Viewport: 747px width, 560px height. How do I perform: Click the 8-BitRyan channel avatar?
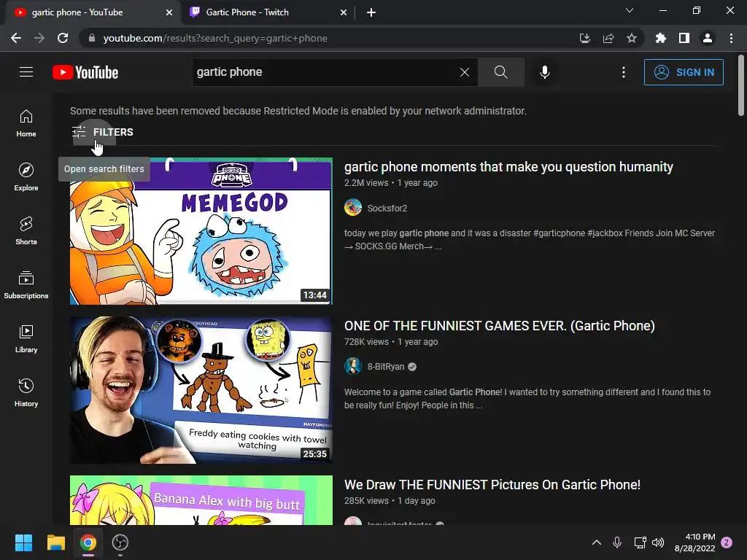(x=353, y=366)
